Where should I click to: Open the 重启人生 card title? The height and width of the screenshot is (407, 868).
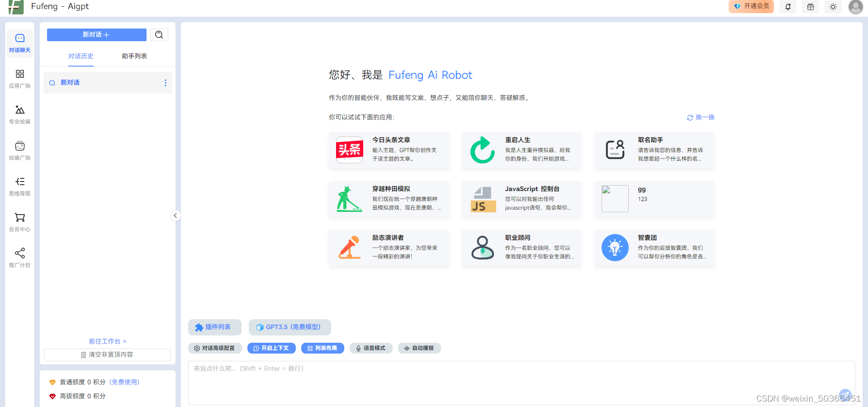518,140
